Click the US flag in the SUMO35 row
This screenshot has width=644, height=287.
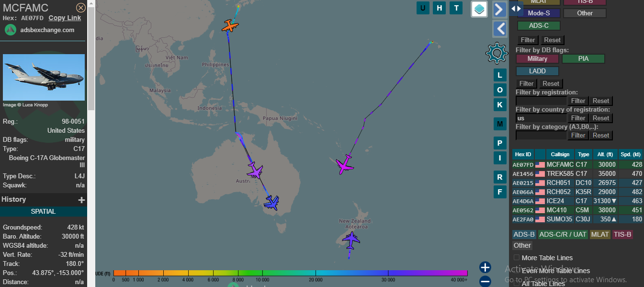point(540,219)
